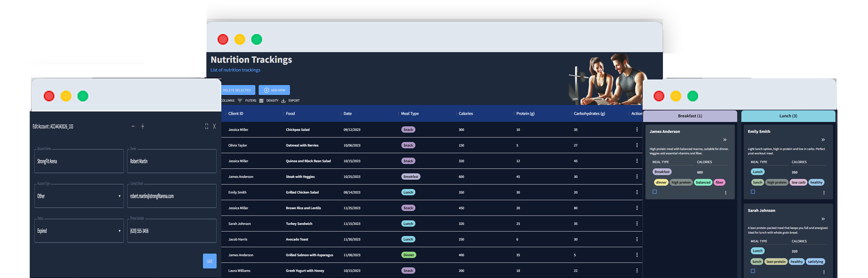The width and height of the screenshot is (868, 278).
Task: Click the Phone Number input field
Action: click(171, 231)
